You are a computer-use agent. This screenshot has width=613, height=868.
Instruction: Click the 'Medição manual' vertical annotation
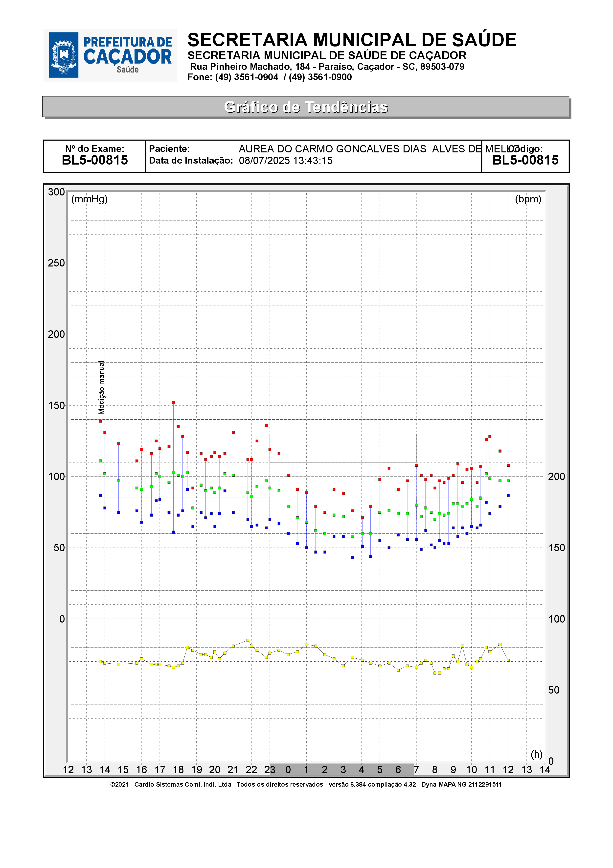(101, 387)
